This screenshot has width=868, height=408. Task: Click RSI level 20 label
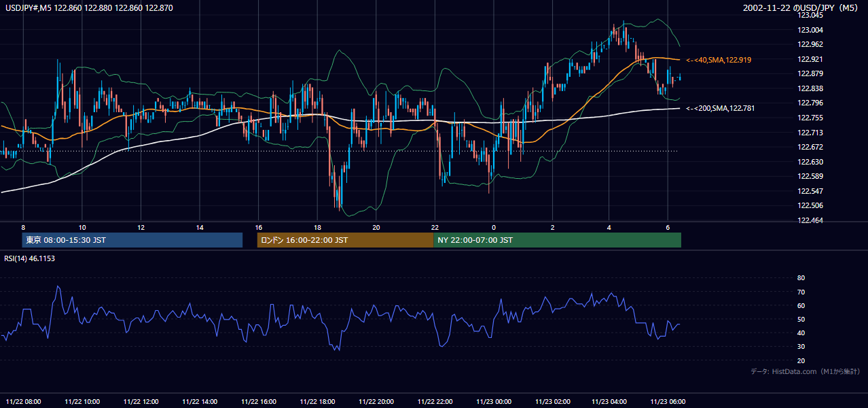(x=801, y=360)
